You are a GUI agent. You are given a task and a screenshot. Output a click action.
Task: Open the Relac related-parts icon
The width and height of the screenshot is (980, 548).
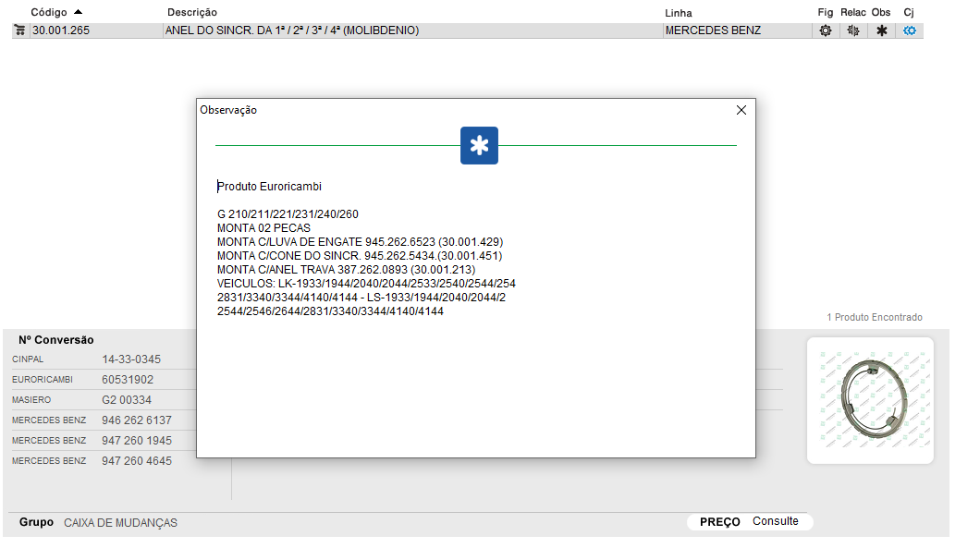tap(852, 30)
